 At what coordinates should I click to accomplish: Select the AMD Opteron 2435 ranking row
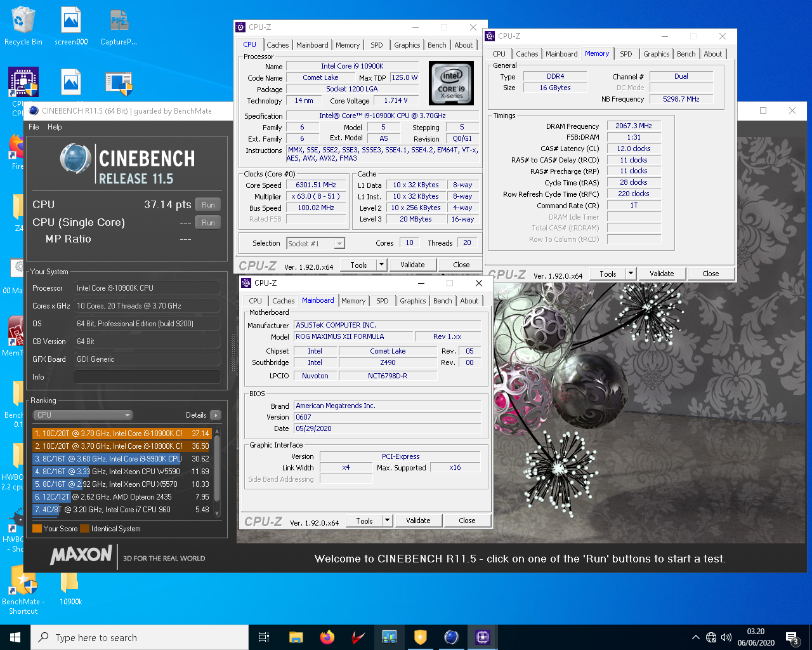tap(122, 497)
